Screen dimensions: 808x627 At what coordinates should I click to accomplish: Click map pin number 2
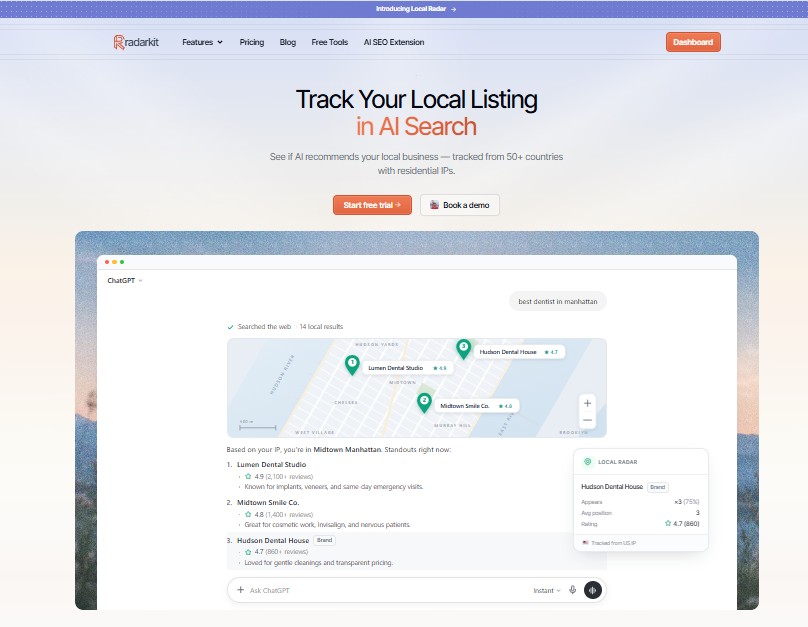(x=424, y=402)
